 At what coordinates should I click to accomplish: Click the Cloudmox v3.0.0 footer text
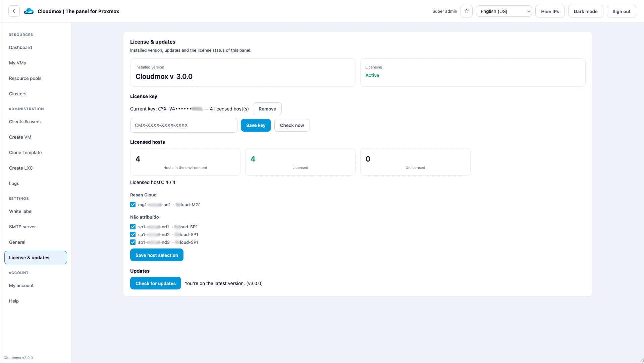pyautogui.click(x=18, y=358)
